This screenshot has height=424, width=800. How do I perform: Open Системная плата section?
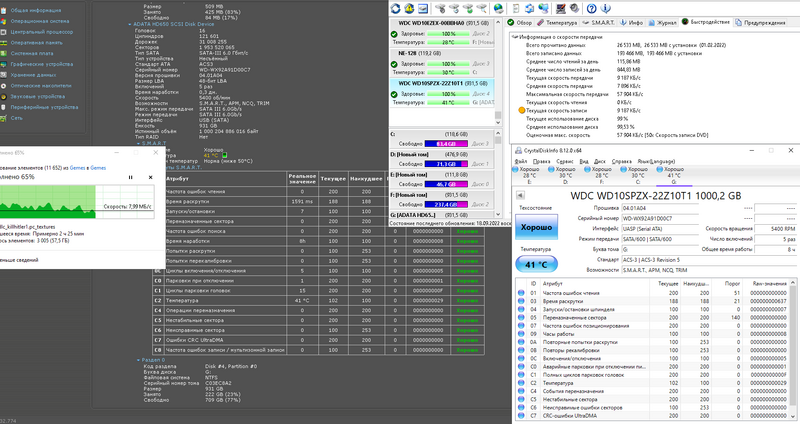[32, 53]
